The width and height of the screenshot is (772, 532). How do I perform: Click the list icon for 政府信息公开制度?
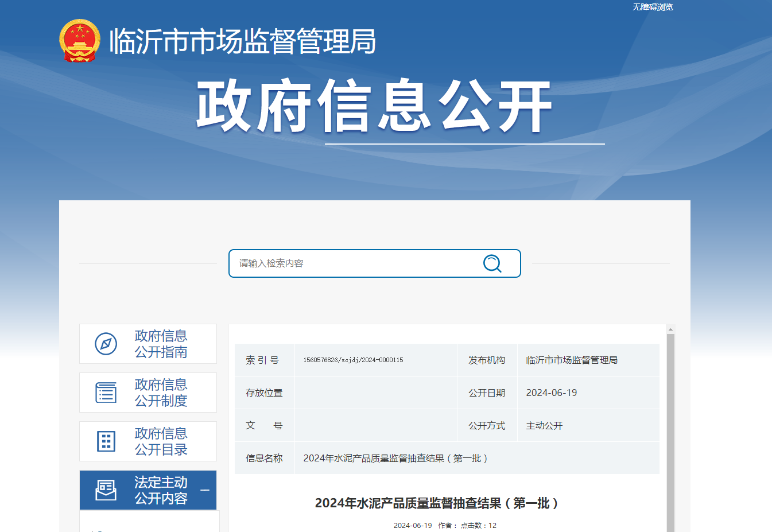pos(106,393)
